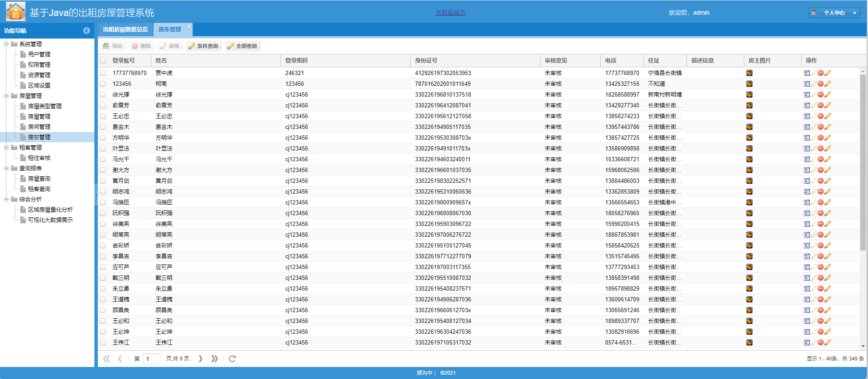This screenshot has height=379, width=868.
Task: Click the 删除 toolbar button
Action: point(142,46)
